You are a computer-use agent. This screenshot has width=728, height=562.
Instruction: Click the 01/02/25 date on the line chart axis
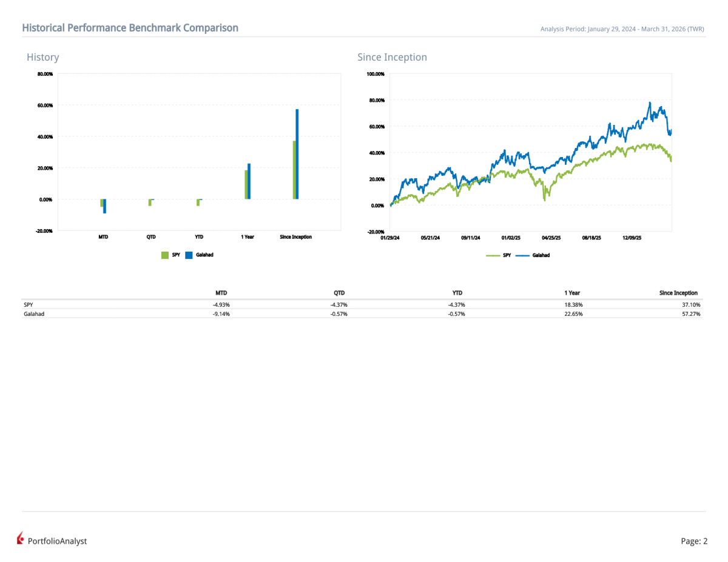coord(511,238)
